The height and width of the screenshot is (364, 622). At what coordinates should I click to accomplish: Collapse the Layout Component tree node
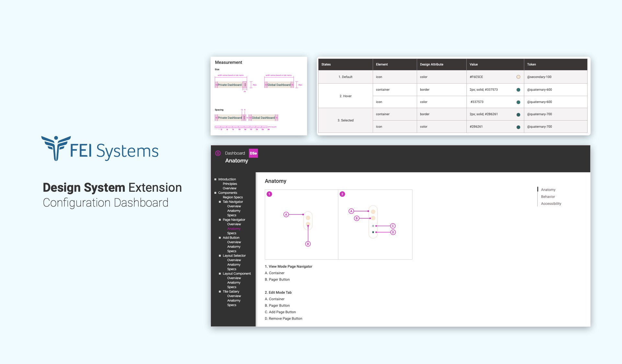coord(220,274)
